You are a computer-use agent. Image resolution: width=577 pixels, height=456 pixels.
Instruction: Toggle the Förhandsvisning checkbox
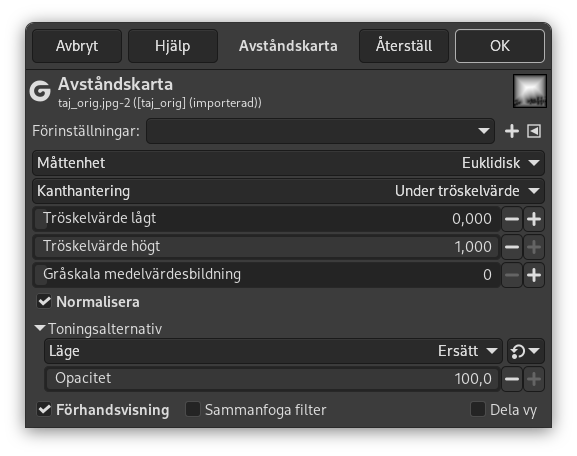pos(44,409)
